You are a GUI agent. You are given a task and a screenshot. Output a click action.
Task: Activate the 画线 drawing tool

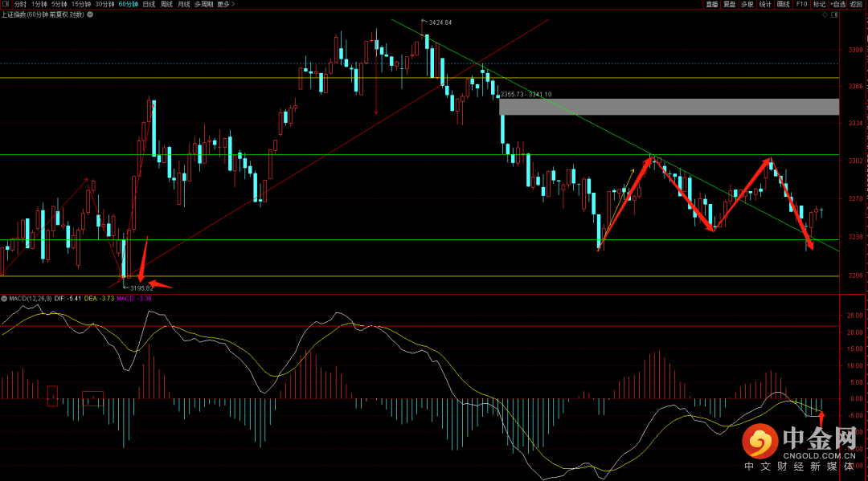coord(784,4)
